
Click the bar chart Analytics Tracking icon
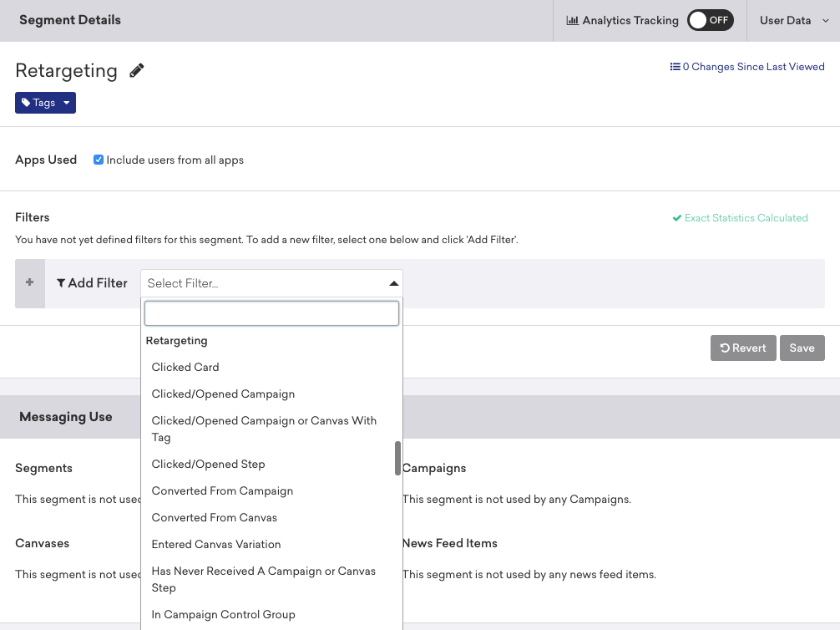572,21
